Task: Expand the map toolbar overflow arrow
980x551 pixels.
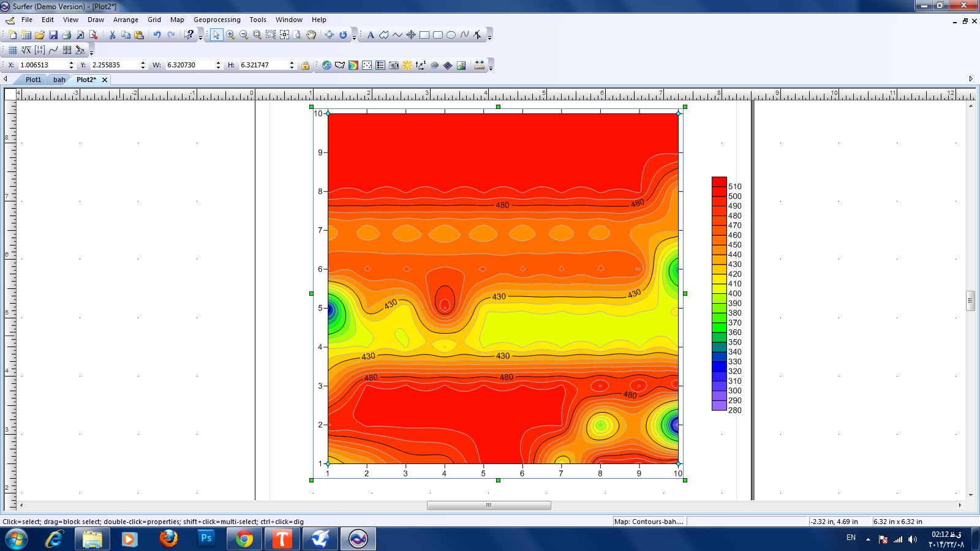Action: [491, 67]
